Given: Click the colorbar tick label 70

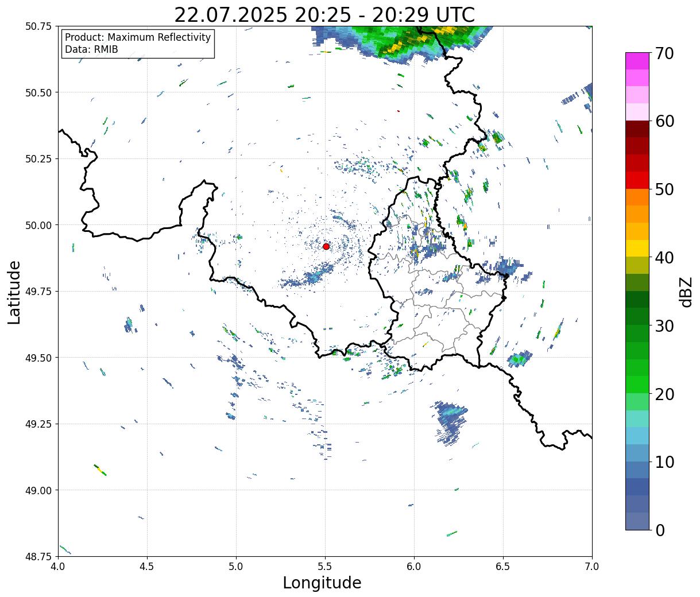Looking at the screenshot, I should click(664, 53).
